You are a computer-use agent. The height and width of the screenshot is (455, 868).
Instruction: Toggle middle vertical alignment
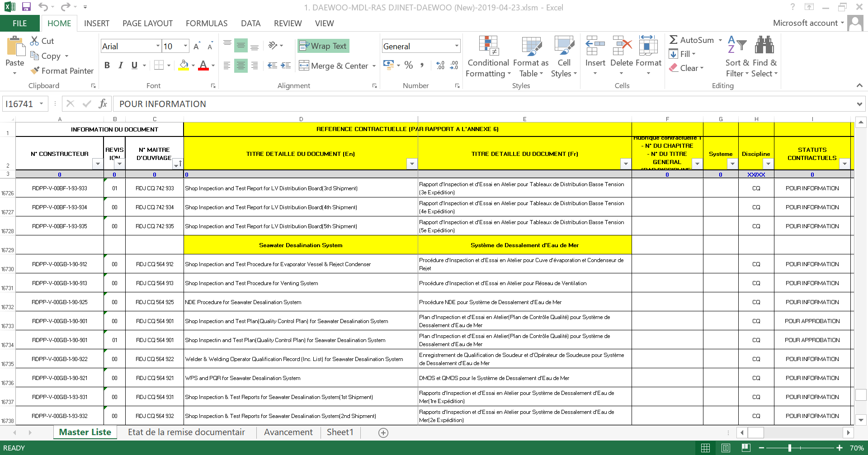pos(241,46)
